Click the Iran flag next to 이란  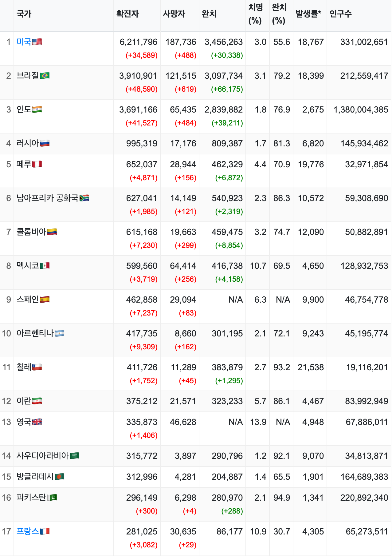pos(37,401)
